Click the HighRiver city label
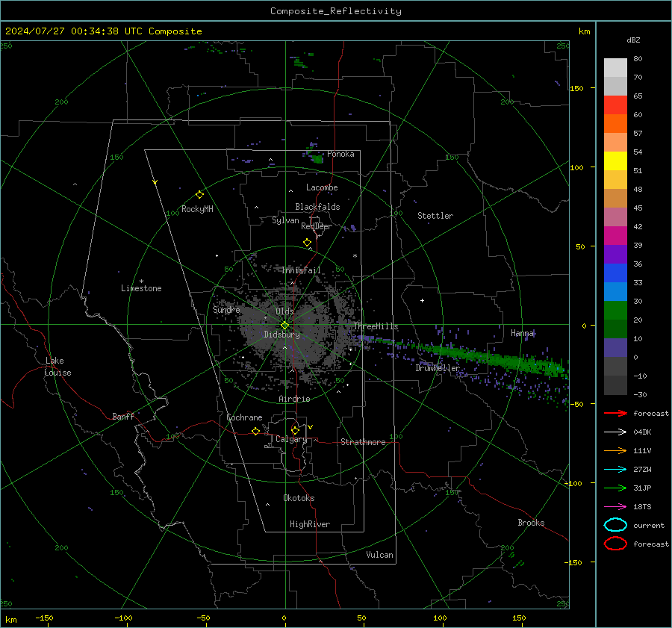This screenshot has height=628, width=672. (310, 524)
